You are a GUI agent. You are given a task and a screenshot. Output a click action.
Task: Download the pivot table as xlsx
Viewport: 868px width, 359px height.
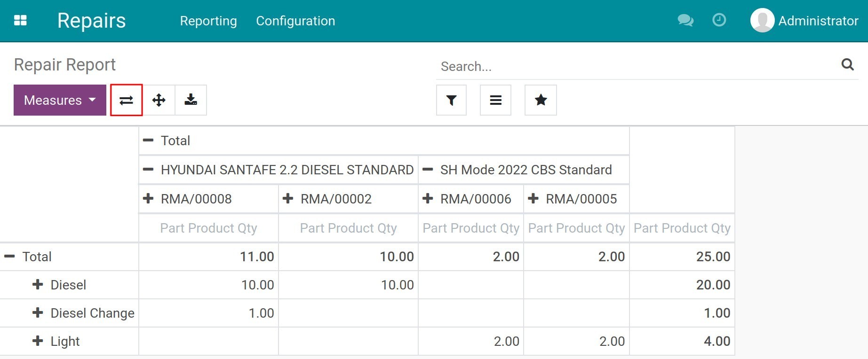pyautogui.click(x=191, y=100)
